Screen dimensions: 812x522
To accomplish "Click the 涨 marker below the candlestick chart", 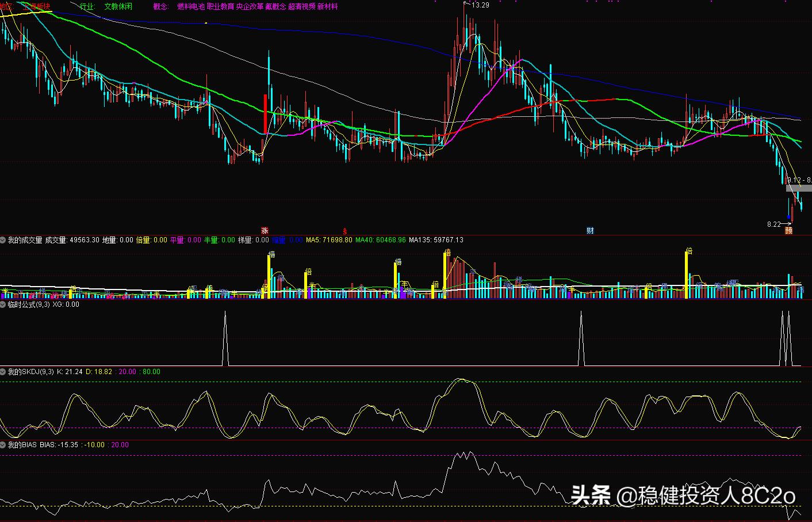I will (265, 231).
